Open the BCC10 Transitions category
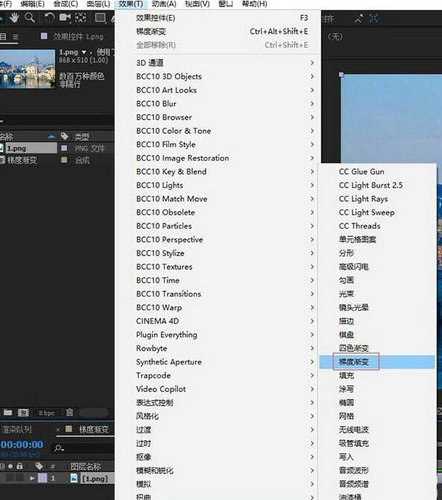442x500 pixels. click(218, 294)
